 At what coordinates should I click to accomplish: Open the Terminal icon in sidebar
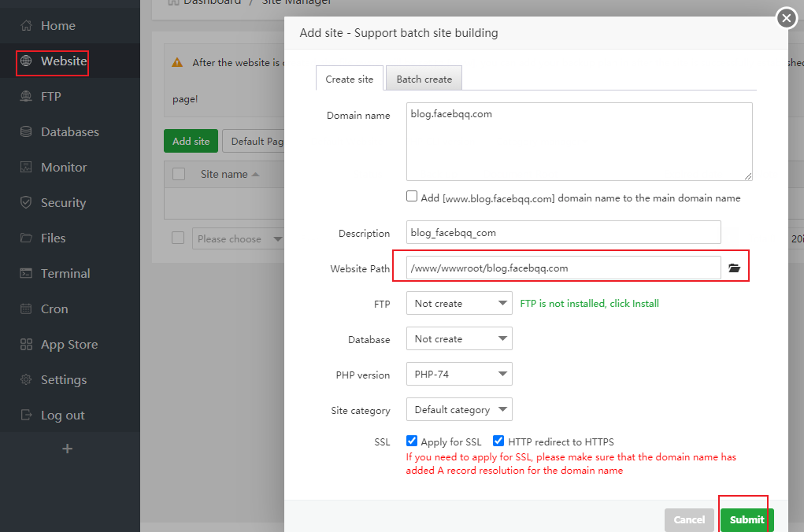[27, 274]
